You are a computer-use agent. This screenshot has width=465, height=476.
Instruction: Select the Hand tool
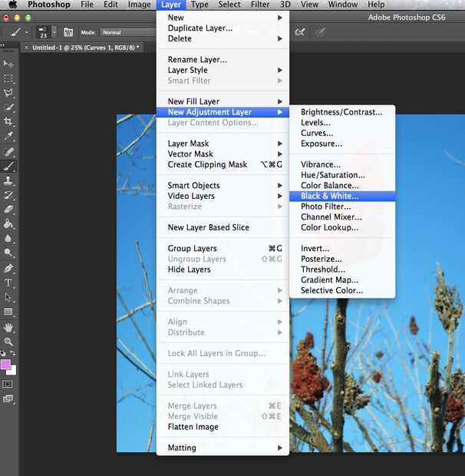[x=8, y=328]
